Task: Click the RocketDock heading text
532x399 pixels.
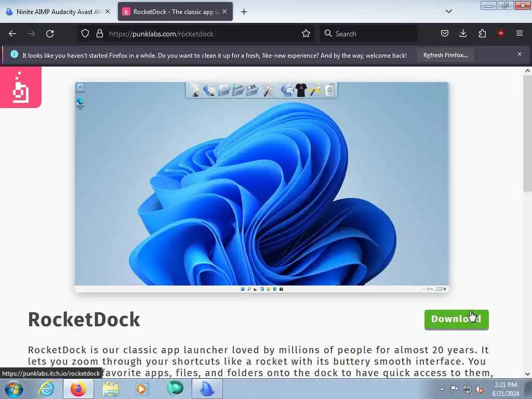Action: coord(84,320)
